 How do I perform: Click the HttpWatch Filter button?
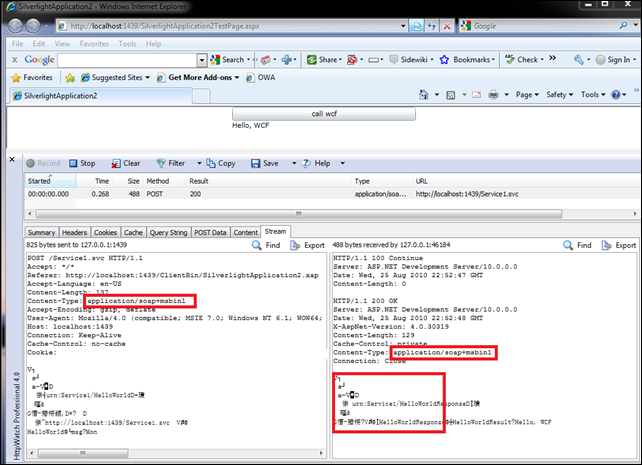[171, 163]
